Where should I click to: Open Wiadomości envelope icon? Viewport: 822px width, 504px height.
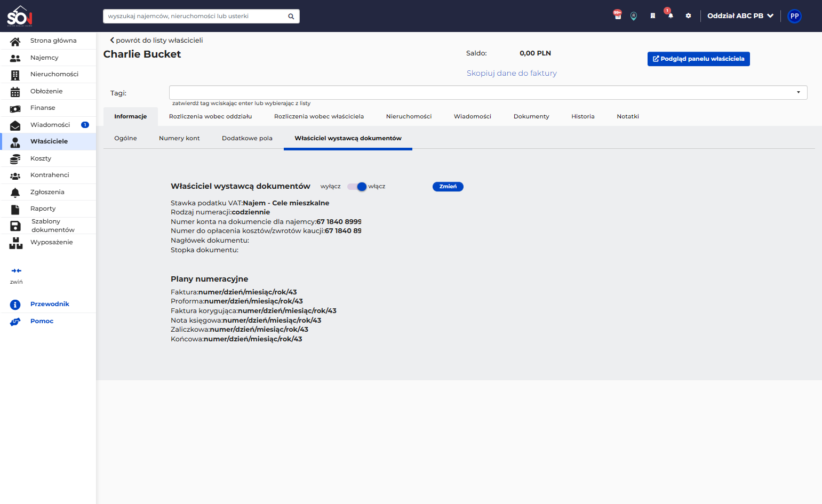[x=15, y=125]
